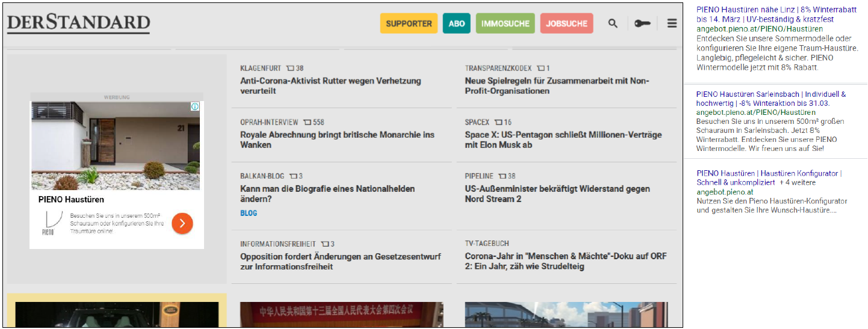
Task: Open comments icon on Informationsfreiheit article
Action: tap(324, 244)
